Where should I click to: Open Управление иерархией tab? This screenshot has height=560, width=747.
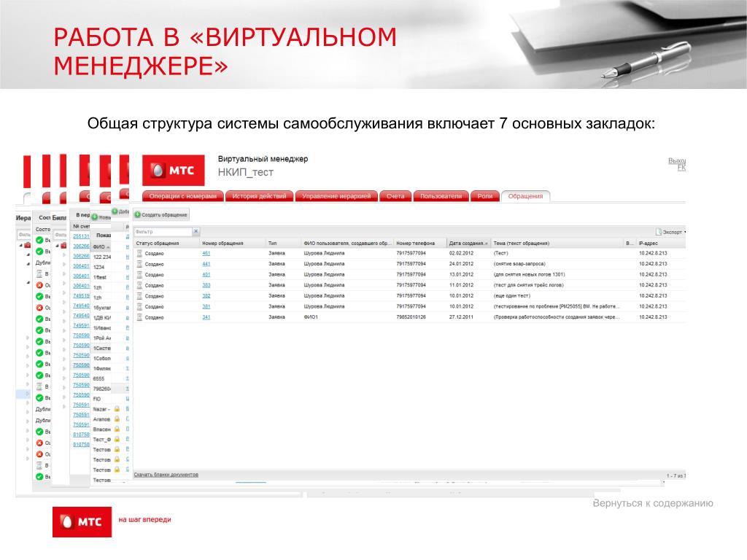pos(336,196)
